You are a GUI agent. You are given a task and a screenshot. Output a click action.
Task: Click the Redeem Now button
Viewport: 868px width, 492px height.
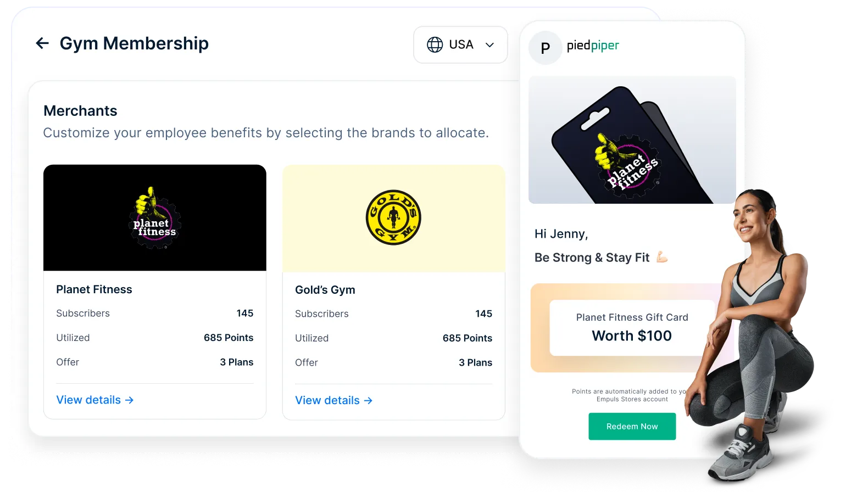[632, 426]
